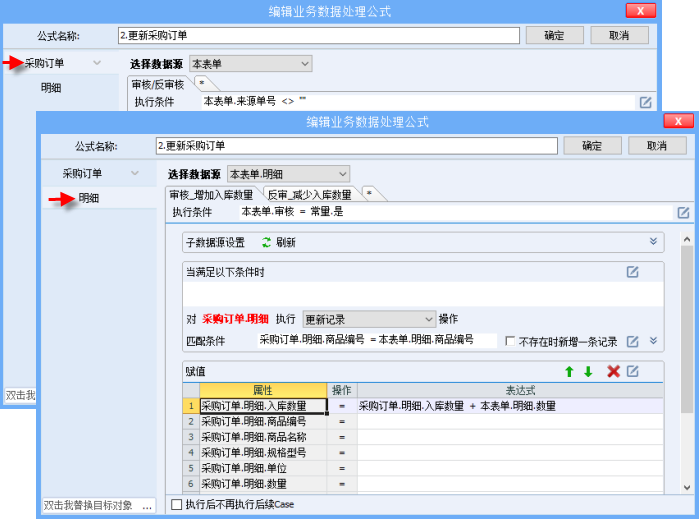Image resolution: width=700 pixels, height=520 pixels.
Task: Check 执行后不再执行后续Case
Action: [x=177, y=504]
